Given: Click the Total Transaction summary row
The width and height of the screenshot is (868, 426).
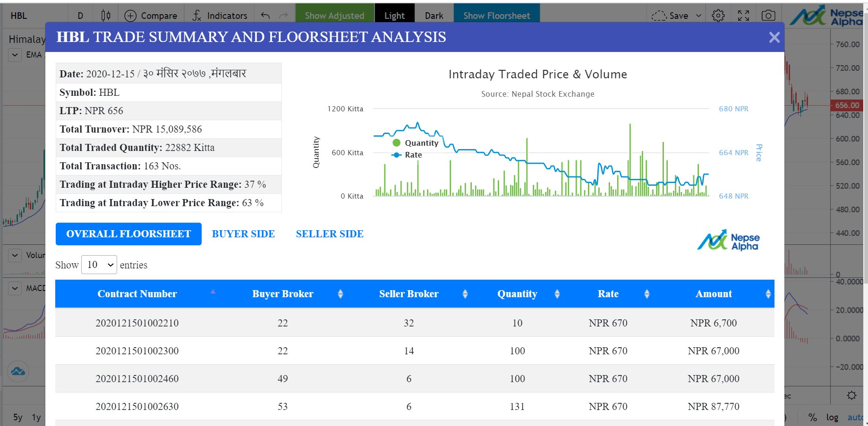Looking at the screenshot, I should [x=169, y=166].
